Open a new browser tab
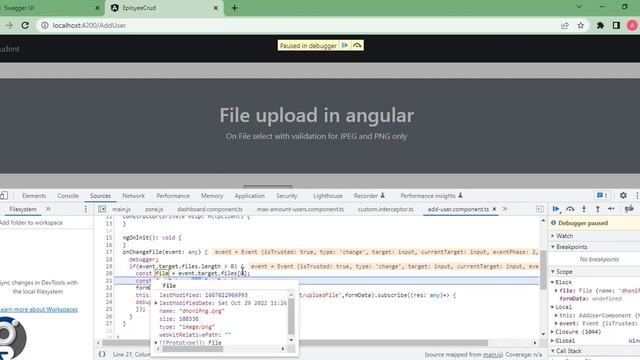The width and height of the screenshot is (640, 360). click(x=234, y=8)
